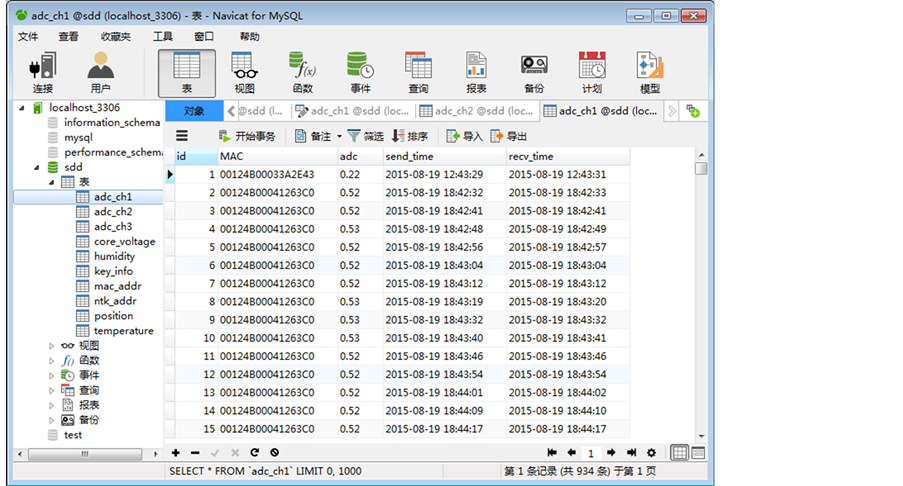Toggle the 筛选 (Filter) button

[365, 136]
